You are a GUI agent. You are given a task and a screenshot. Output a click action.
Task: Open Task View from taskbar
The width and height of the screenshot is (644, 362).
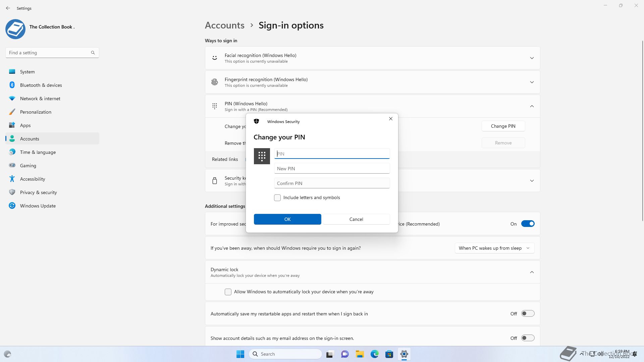pos(330,354)
